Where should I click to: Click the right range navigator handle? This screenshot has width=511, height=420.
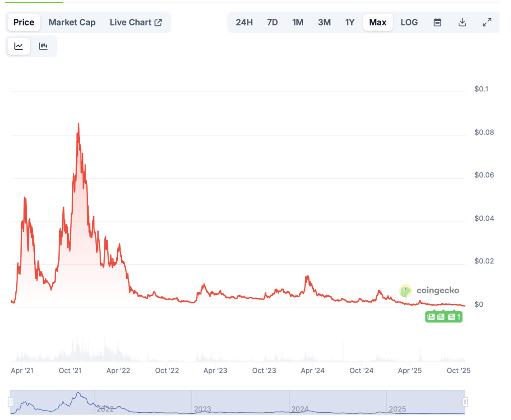(465, 402)
